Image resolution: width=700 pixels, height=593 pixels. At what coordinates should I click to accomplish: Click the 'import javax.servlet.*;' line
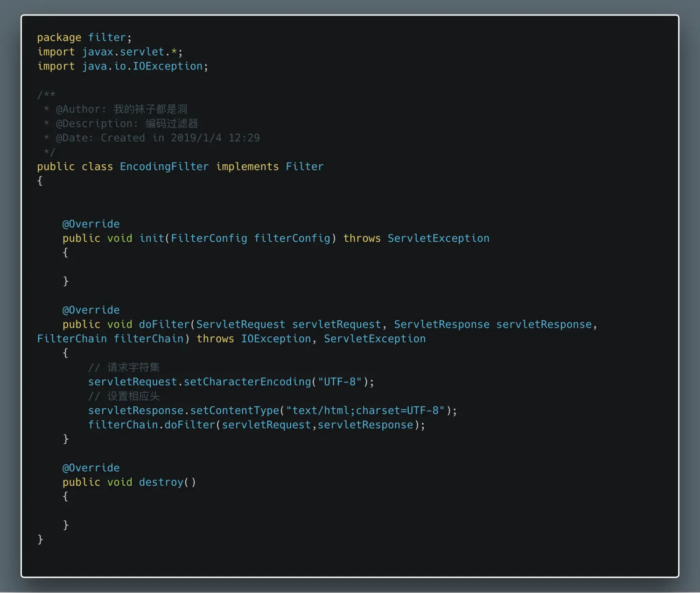click(x=110, y=52)
